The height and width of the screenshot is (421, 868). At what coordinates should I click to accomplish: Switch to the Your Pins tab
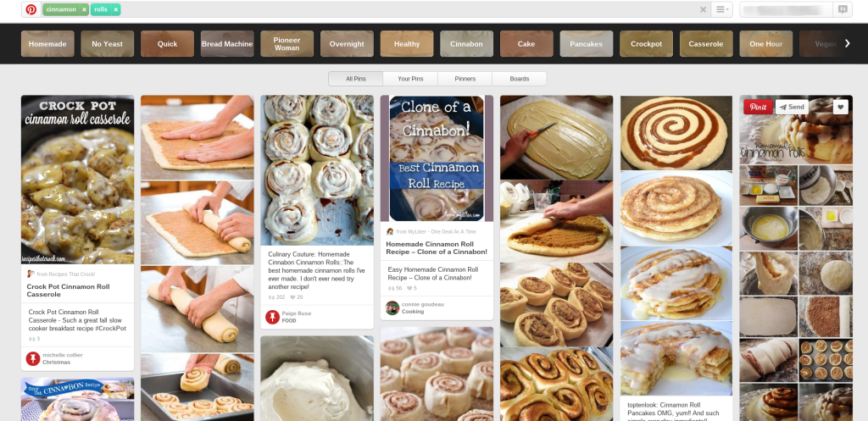pyautogui.click(x=409, y=79)
